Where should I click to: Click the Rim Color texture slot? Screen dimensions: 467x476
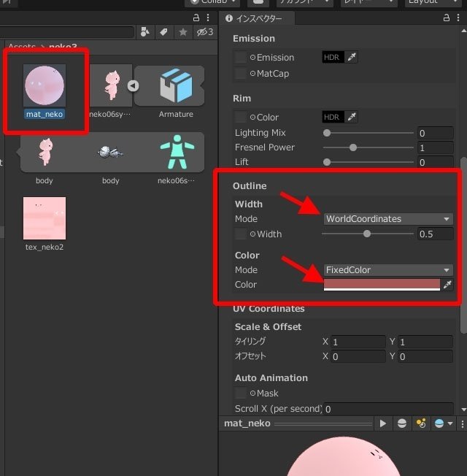(x=240, y=117)
